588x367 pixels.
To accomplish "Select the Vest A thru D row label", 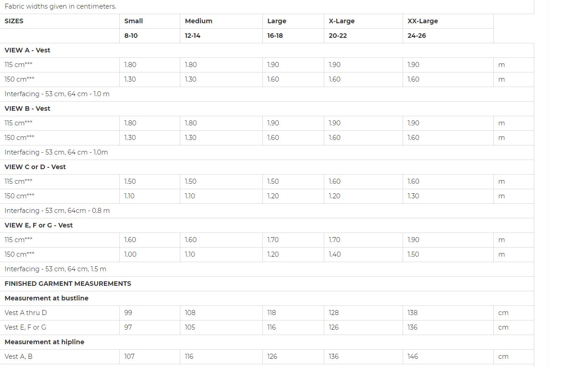I will coord(26,313).
